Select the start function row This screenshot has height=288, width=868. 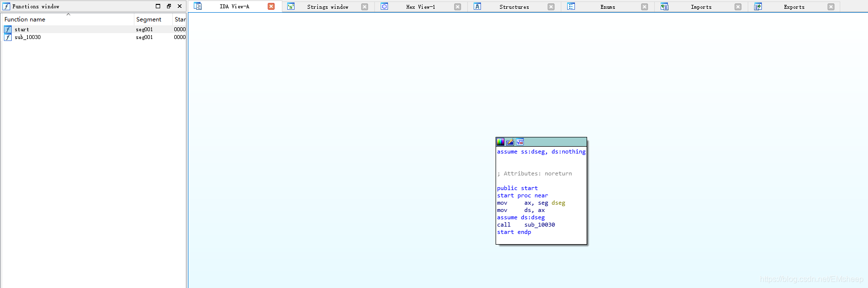[93, 29]
